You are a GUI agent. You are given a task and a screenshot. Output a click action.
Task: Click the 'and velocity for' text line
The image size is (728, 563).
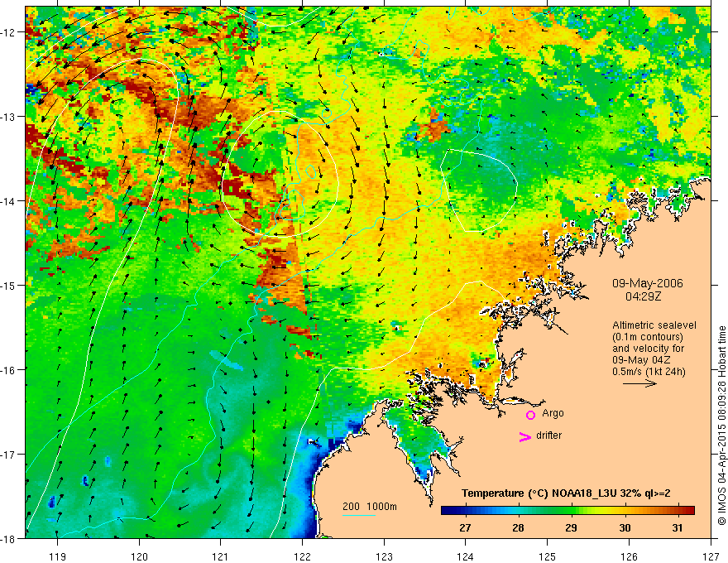648,349
